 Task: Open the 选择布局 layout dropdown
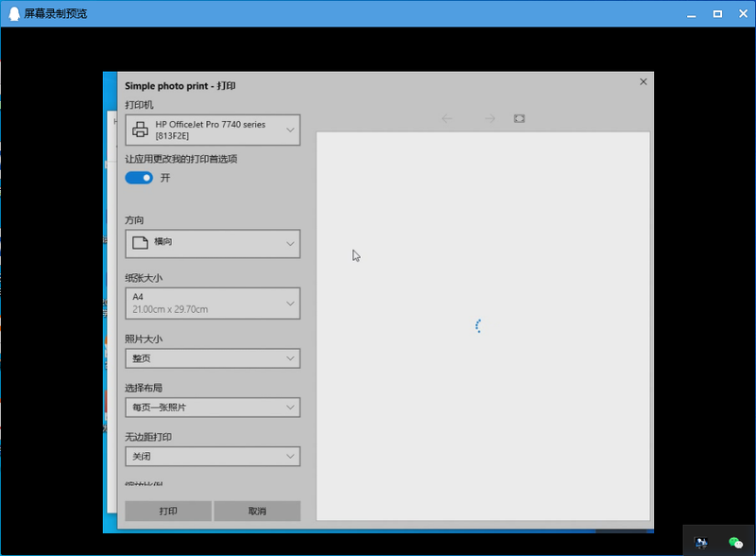(x=213, y=408)
